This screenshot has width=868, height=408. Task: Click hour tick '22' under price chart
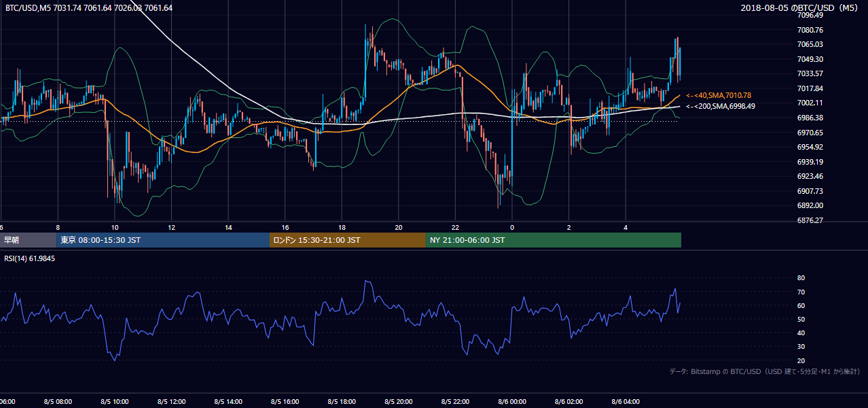pyautogui.click(x=456, y=228)
